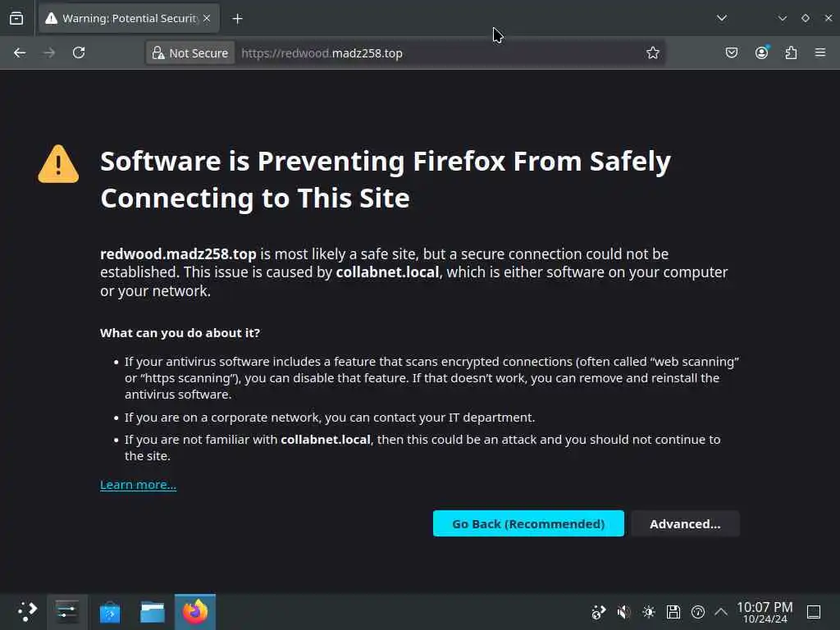Image resolution: width=840 pixels, height=630 pixels.
Task: Open the application launcher in the taskbar
Action: [27, 612]
